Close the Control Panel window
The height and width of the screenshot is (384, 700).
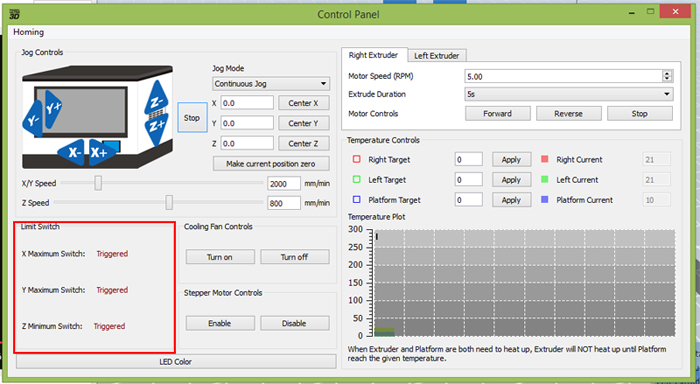[675, 12]
